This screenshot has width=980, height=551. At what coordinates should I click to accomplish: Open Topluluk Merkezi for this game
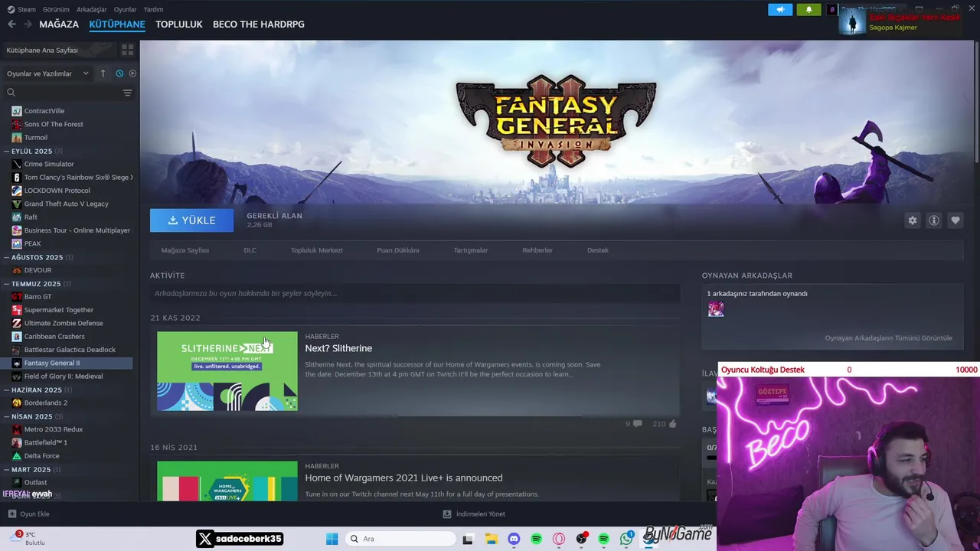coord(316,250)
